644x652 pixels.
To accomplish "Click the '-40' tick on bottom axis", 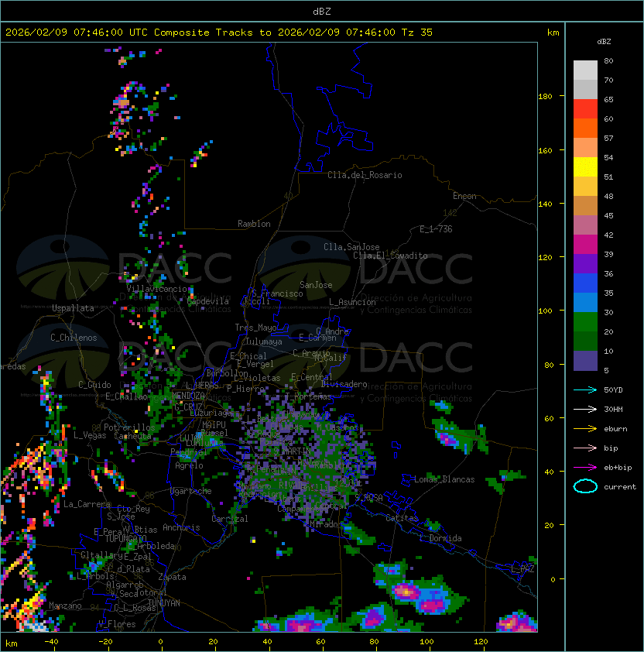I will [51, 642].
